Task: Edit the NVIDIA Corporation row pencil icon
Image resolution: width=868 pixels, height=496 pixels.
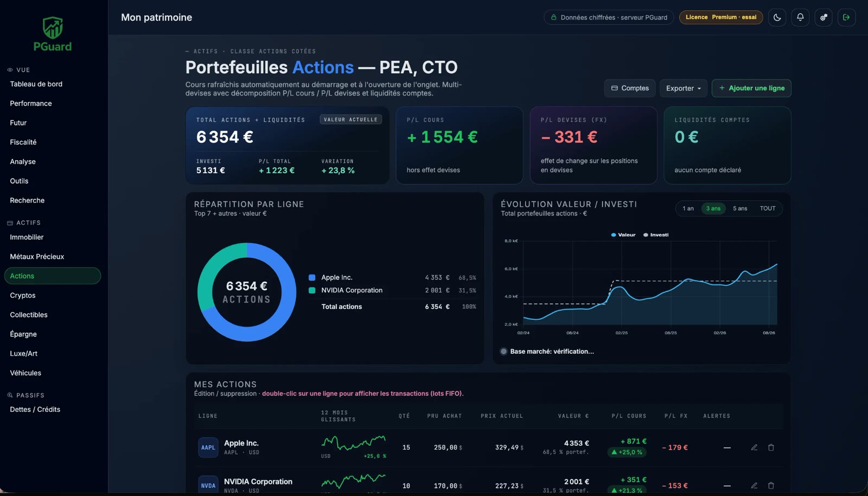Action: (x=754, y=486)
